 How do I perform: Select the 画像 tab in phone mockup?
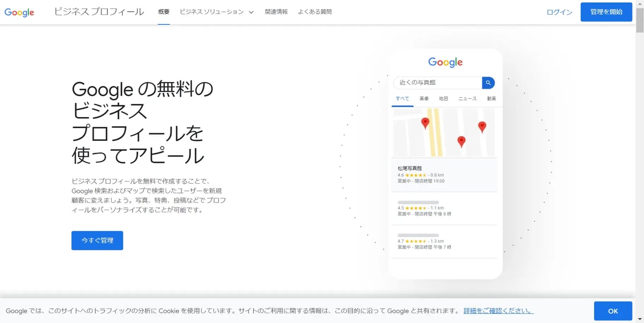[424, 99]
